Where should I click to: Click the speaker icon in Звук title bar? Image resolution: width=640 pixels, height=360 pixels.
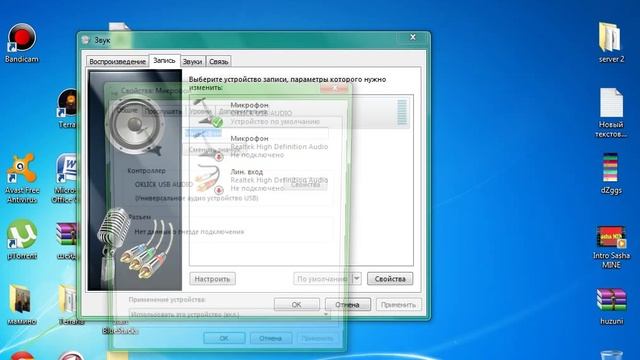(85, 40)
